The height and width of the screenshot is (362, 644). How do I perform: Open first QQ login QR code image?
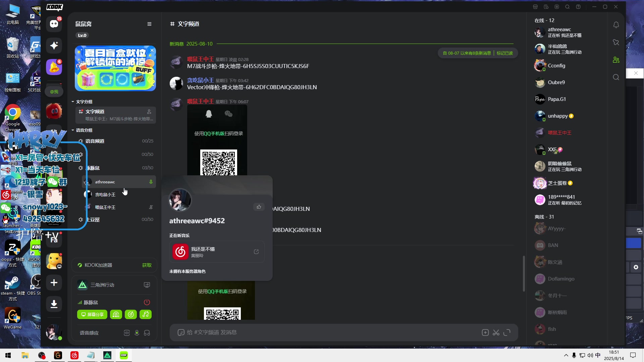(217, 140)
